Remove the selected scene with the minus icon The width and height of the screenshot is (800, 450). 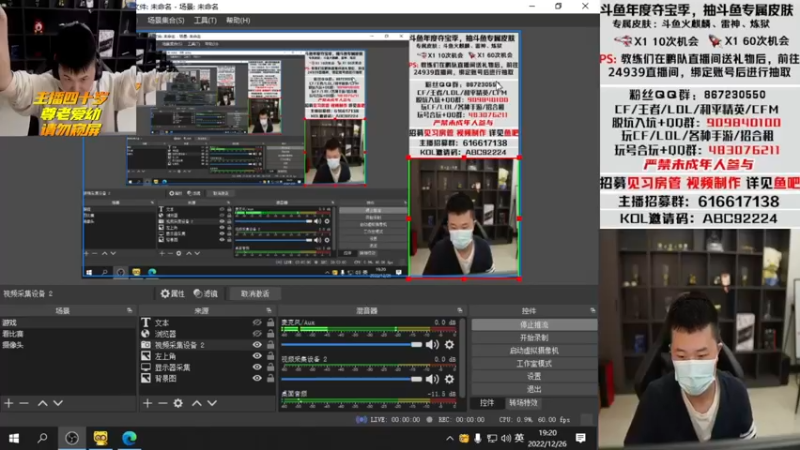pos(24,403)
